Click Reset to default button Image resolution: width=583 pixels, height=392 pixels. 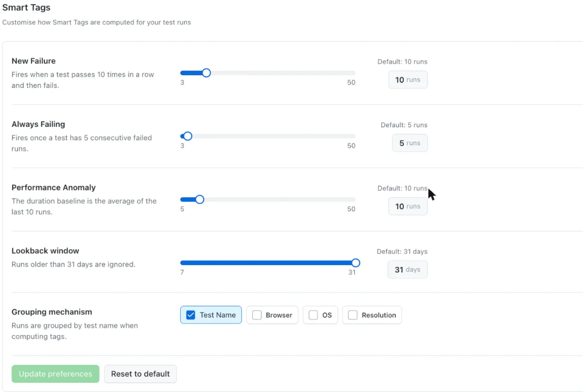[140, 374]
